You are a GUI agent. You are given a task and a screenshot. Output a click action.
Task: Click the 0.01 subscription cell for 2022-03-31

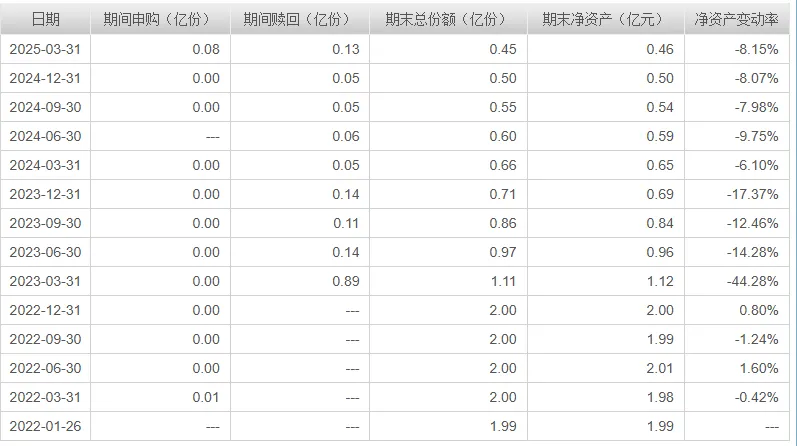coord(160,397)
